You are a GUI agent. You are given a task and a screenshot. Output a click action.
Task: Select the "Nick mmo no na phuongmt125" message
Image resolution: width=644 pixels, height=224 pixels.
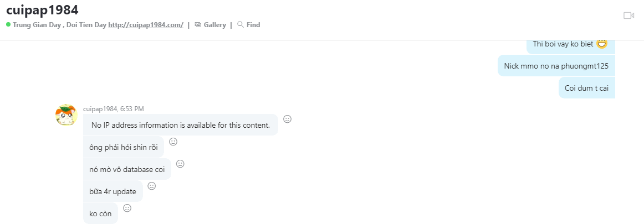[556, 66]
